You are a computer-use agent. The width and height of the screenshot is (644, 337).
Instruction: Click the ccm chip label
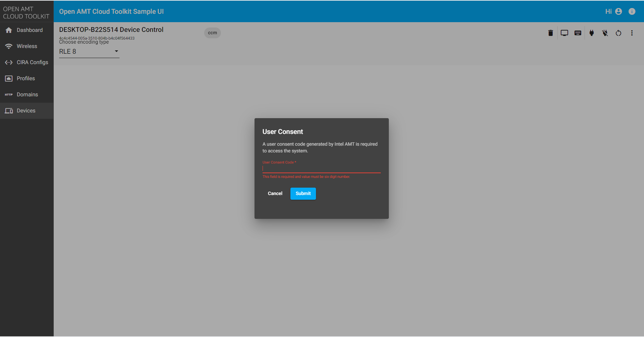click(x=213, y=33)
